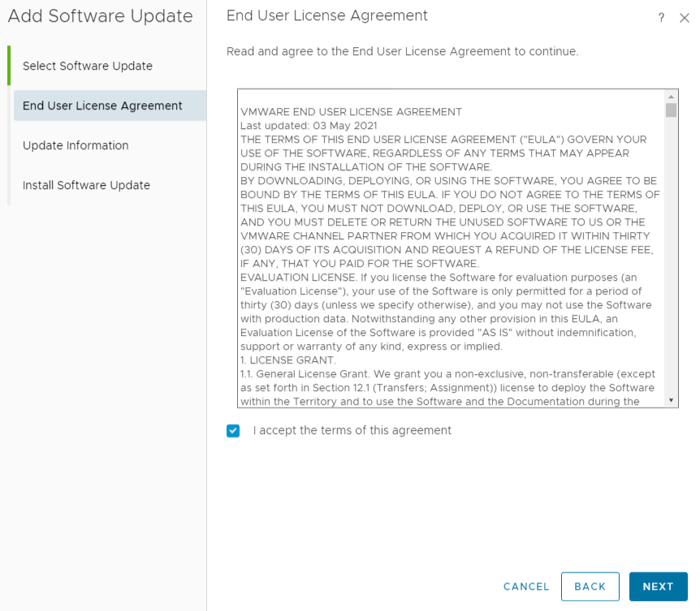Click the EULA scrollbar down arrow
This screenshot has width=700, height=611.
click(671, 400)
